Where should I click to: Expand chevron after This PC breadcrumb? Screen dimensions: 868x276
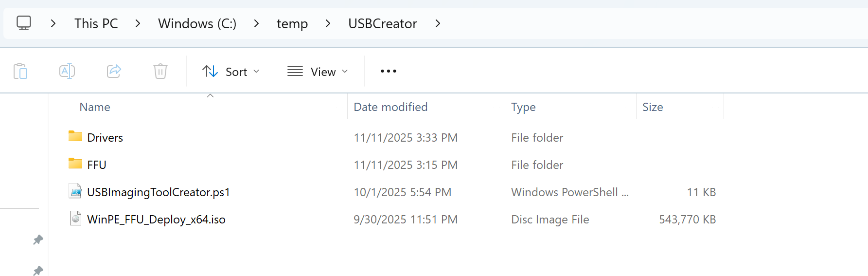138,23
